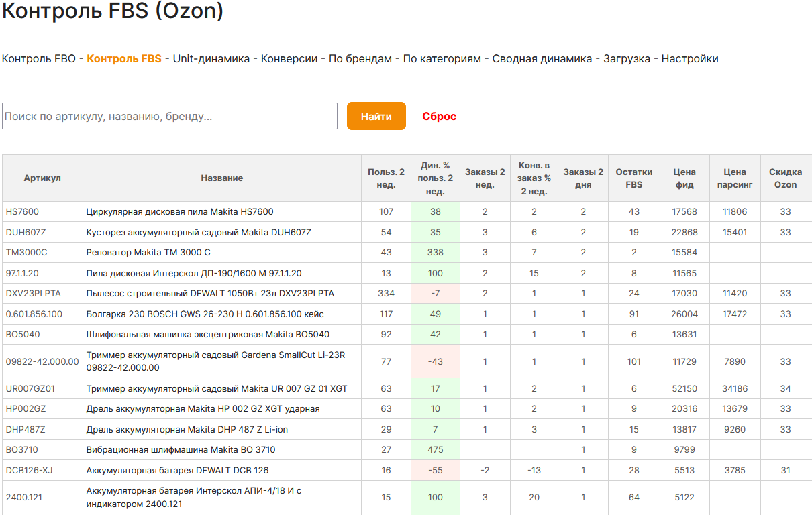Go to Unit-динамика page
Image resolution: width=812 pixels, height=515 pixels.
[211, 59]
